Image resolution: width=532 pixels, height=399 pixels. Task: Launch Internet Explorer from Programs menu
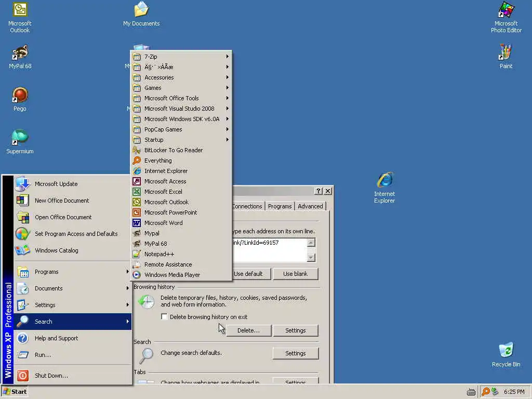(181, 171)
